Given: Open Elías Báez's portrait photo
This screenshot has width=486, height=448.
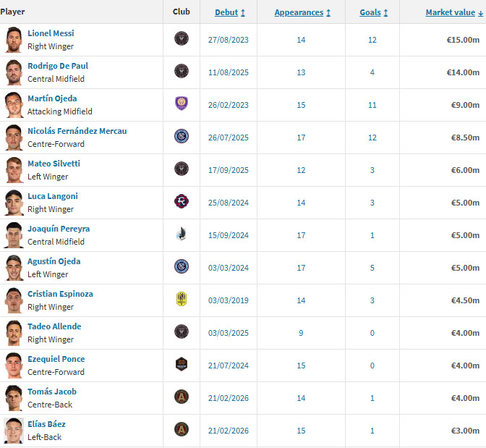Looking at the screenshot, I should point(14,431).
